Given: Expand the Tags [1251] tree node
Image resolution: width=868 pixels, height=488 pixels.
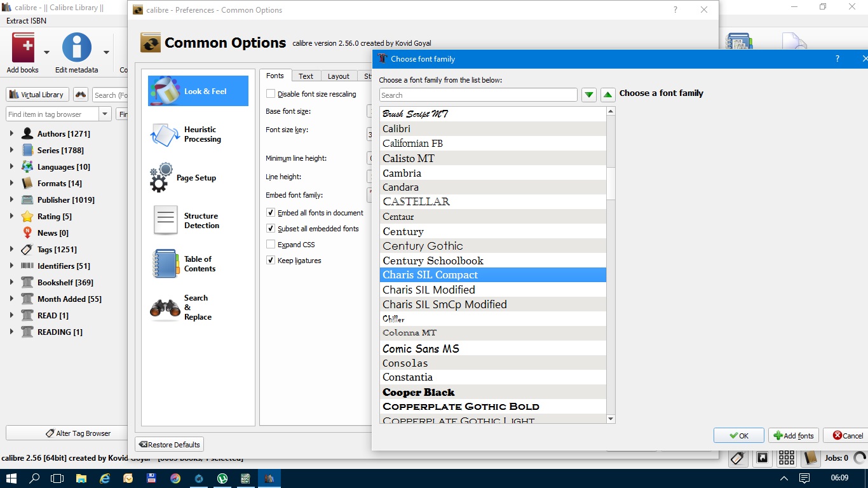Looking at the screenshot, I should (11, 249).
